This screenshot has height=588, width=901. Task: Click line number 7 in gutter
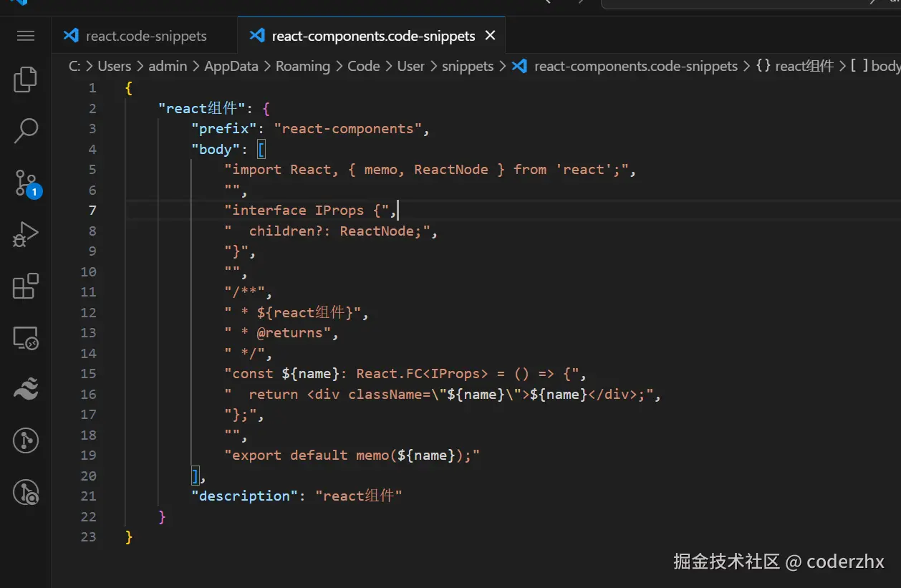(x=92, y=211)
